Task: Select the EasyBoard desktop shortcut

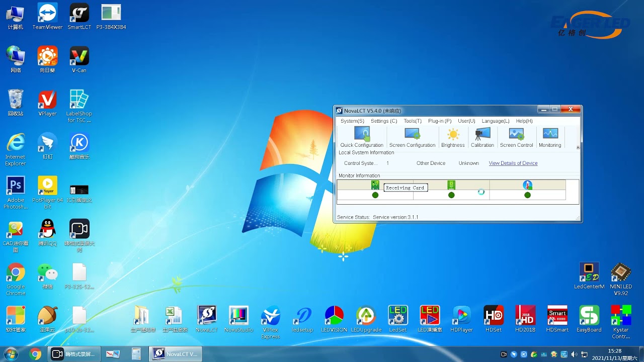Action: tap(589, 319)
